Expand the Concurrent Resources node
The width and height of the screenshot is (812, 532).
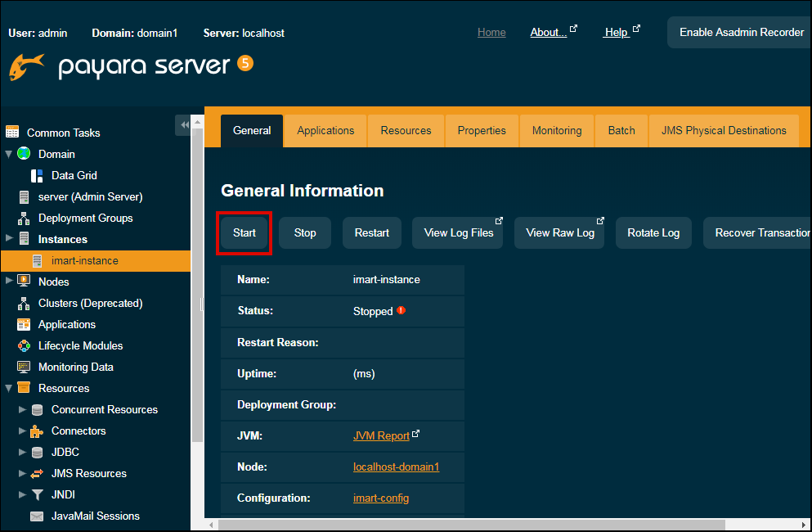coord(22,409)
